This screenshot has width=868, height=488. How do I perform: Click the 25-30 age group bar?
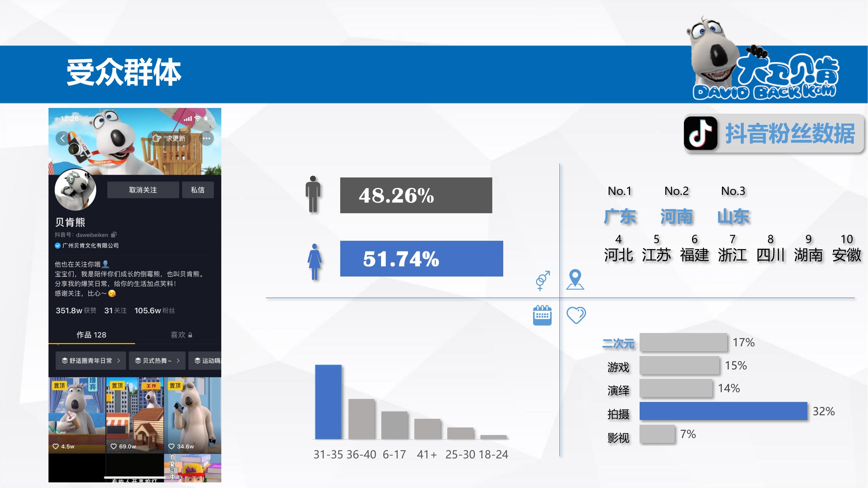460,434
